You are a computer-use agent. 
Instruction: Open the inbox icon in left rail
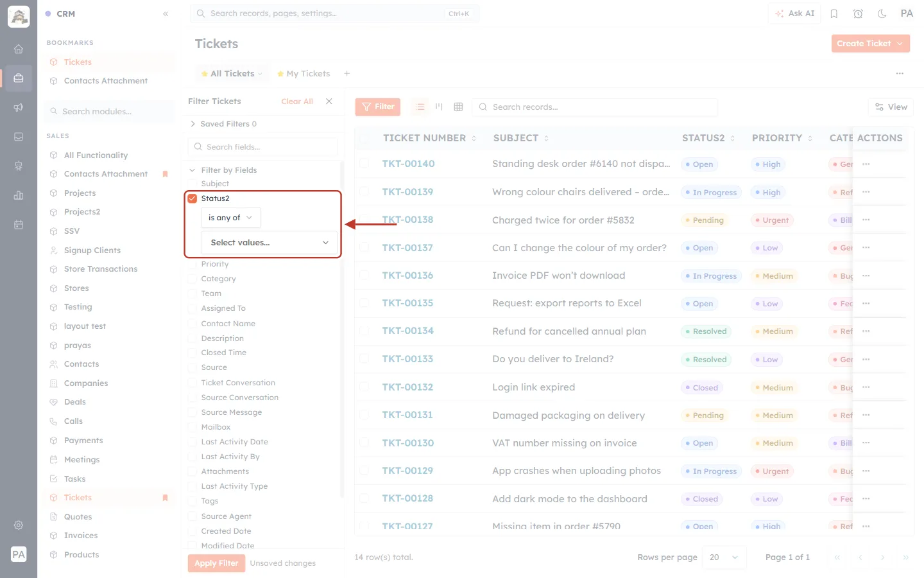point(19,137)
